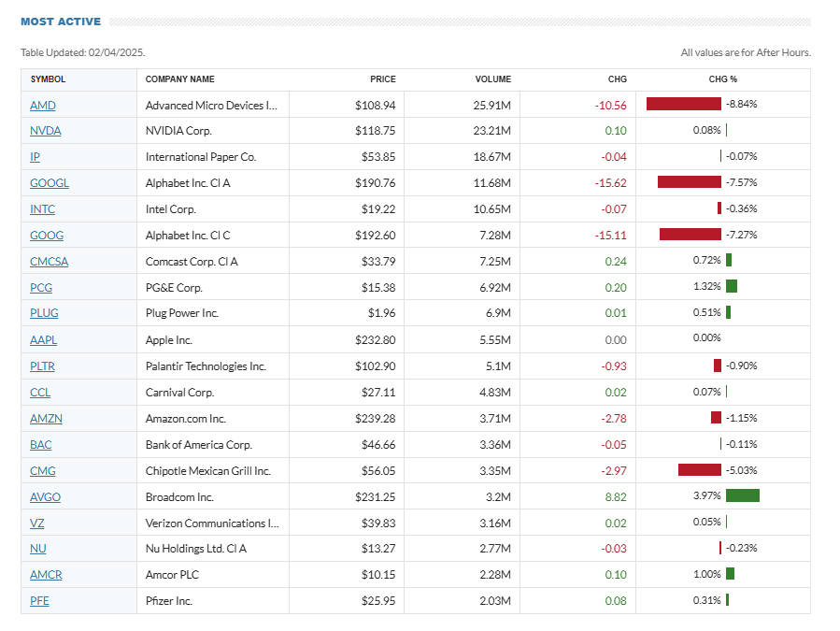This screenshot has width=840, height=631.
Task: Select Comcast Corp. Cl A company name
Action: coord(192,262)
